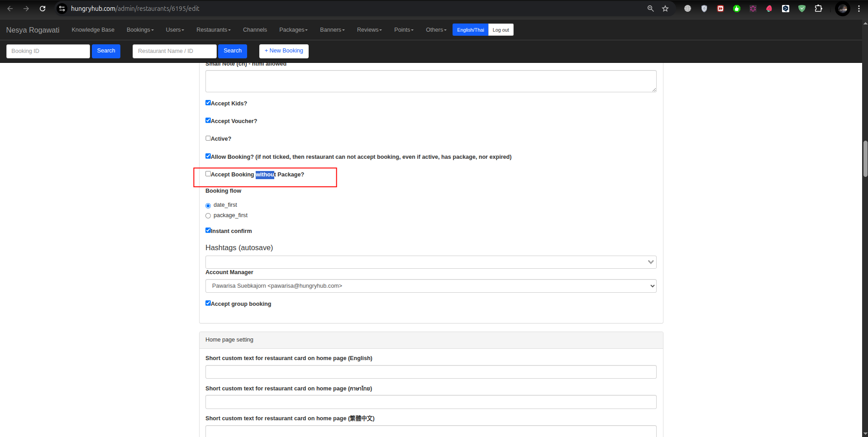The height and width of the screenshot is (437, 868).
Task: Click the browser zoom magnifier icon
Action: 650,9
